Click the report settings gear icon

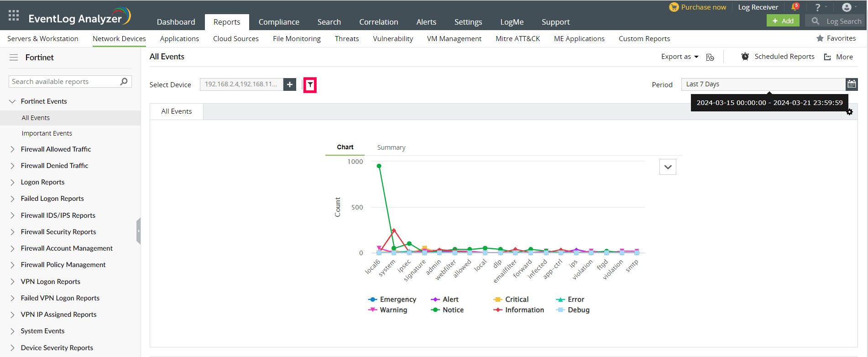click(849, 112)
